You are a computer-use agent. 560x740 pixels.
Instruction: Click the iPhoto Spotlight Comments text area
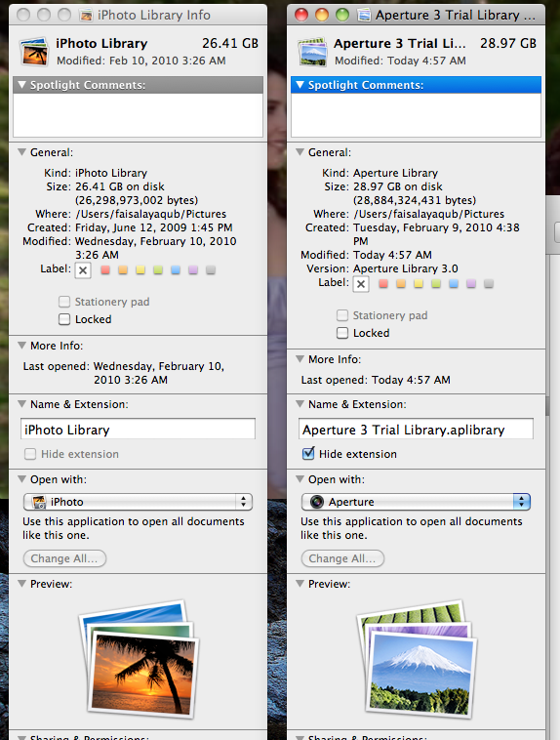pyautogui.click(x=138, y=115)
